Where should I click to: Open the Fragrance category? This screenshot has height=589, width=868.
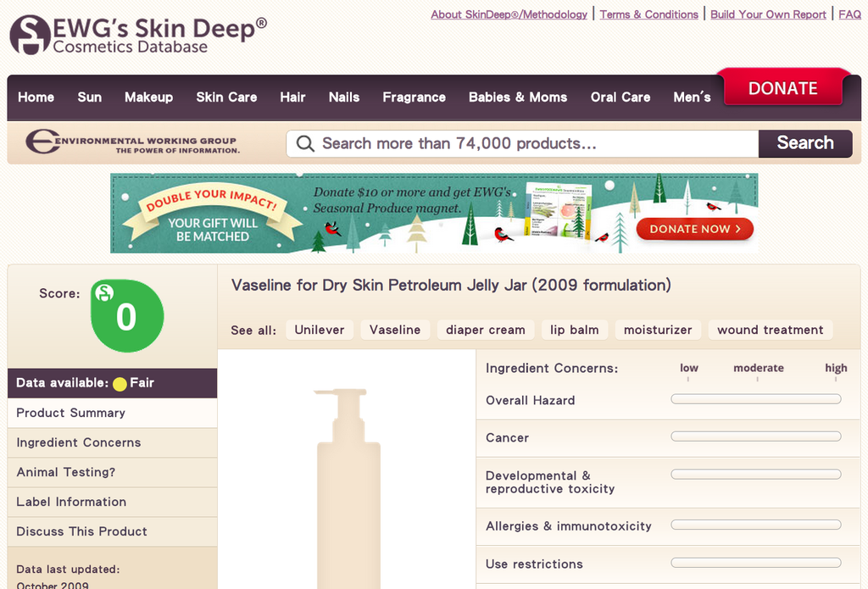click(x=414, y=97)
